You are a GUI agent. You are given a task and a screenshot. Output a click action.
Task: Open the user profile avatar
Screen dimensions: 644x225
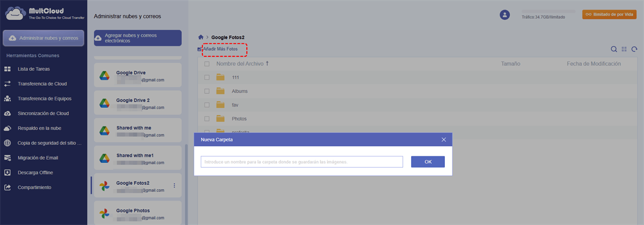tap(504, 15)
